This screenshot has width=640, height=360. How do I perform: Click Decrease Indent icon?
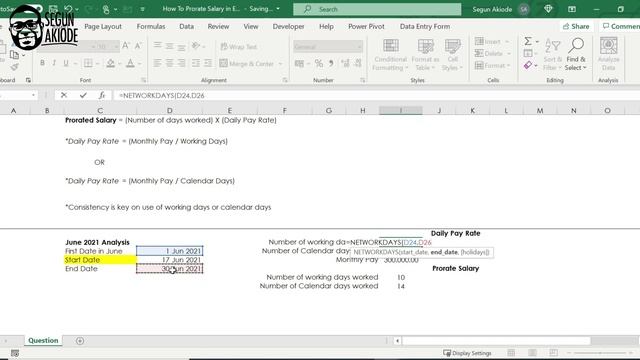(196, 63)
